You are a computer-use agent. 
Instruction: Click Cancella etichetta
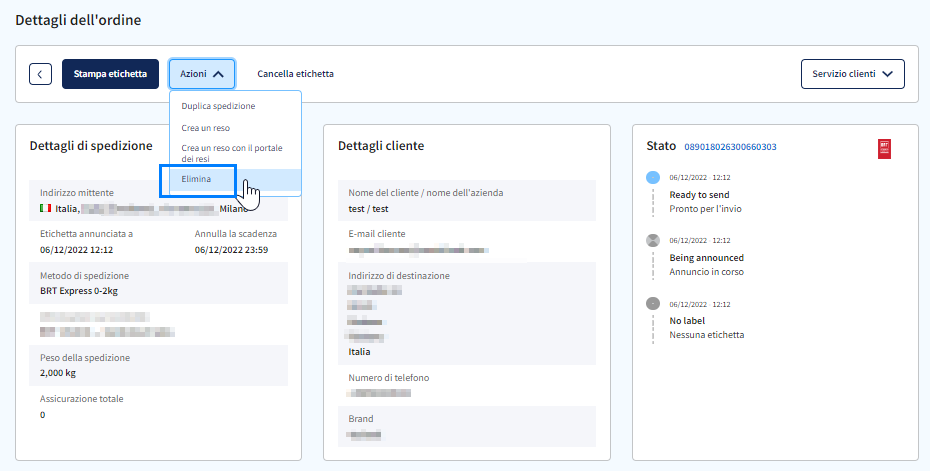pyautogui.click(x=295, y=74)
